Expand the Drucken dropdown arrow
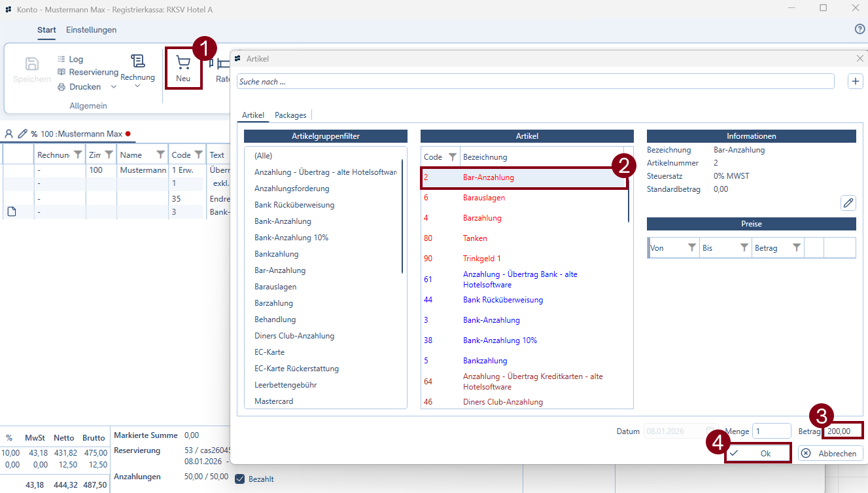868x493 pixels. pos(113,87)
